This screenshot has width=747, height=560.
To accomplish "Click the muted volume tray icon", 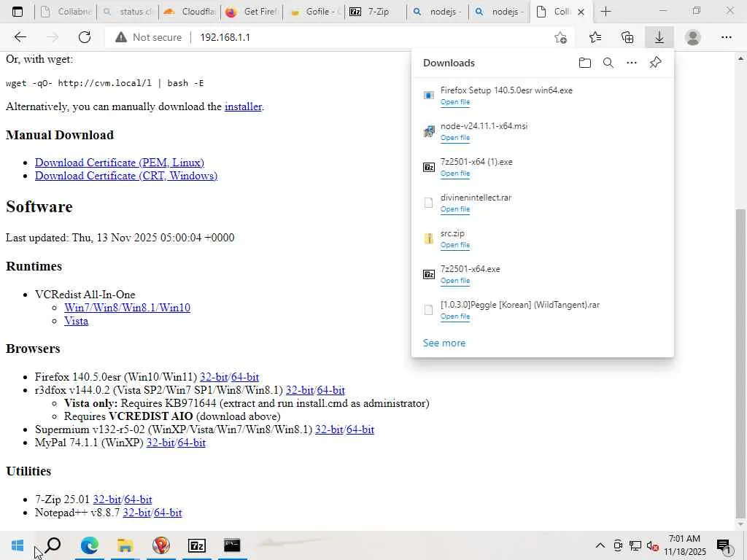I will (x=652, y=545).
